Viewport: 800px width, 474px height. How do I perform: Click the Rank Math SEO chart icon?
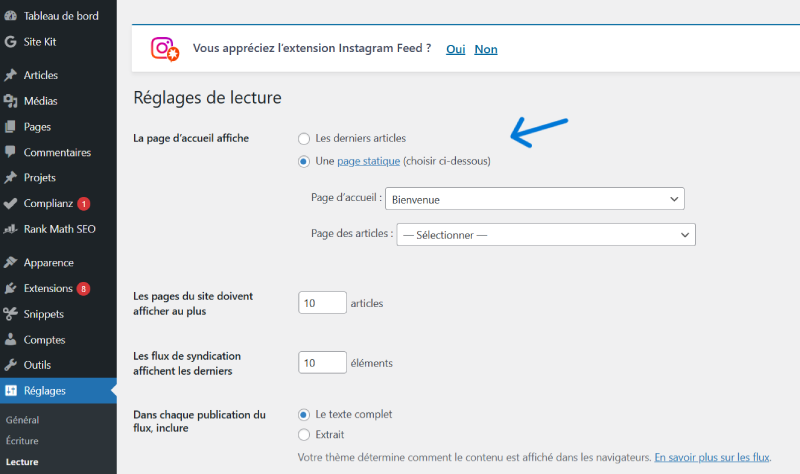(10, 229)
